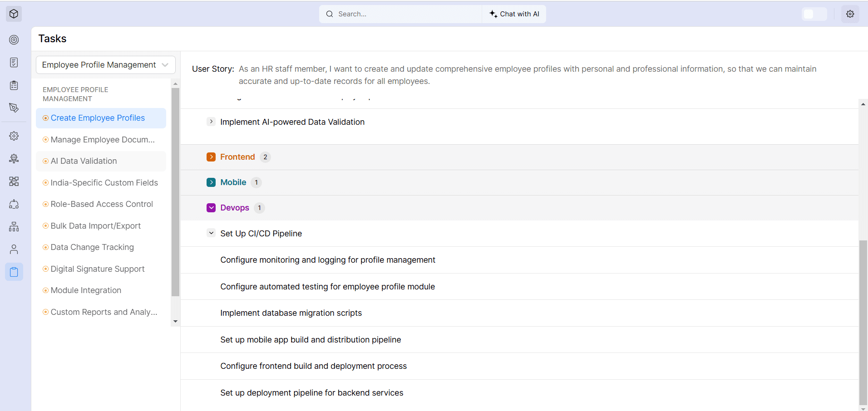Open the Bulk Data Import/Export task
The image size is (868, 411).
[96, 225]
